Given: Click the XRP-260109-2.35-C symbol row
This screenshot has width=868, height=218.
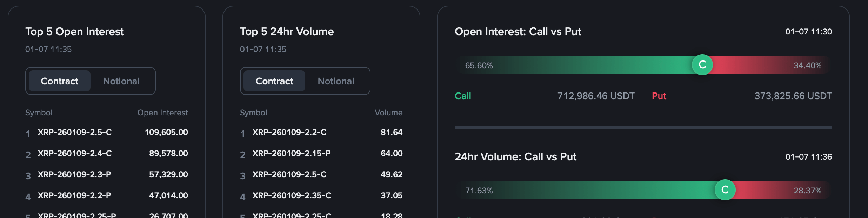Looking at the screenshot, I should (292, 195).
